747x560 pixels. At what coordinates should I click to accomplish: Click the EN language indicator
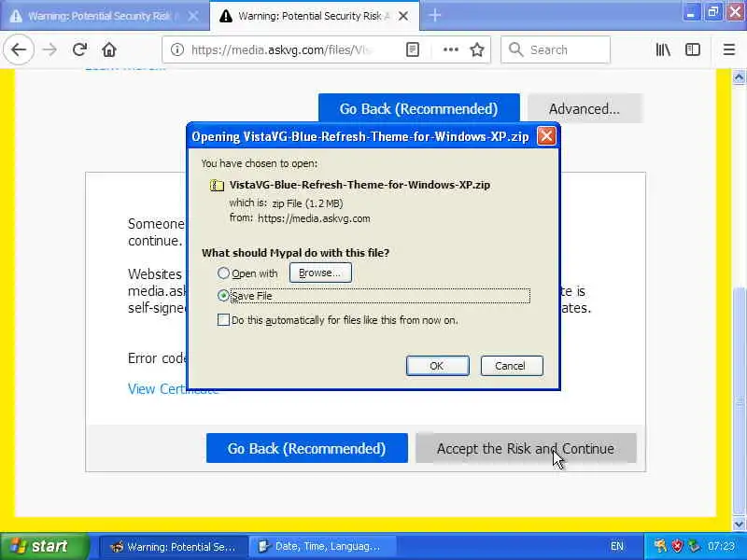(x=617, y=546)
